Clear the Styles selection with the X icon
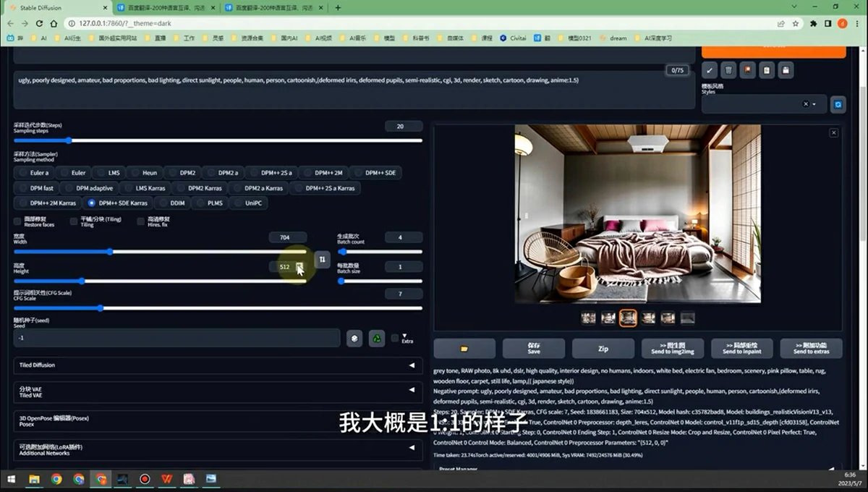The width and height of the screenshot is (868, 492). click(x=807, y=104)
